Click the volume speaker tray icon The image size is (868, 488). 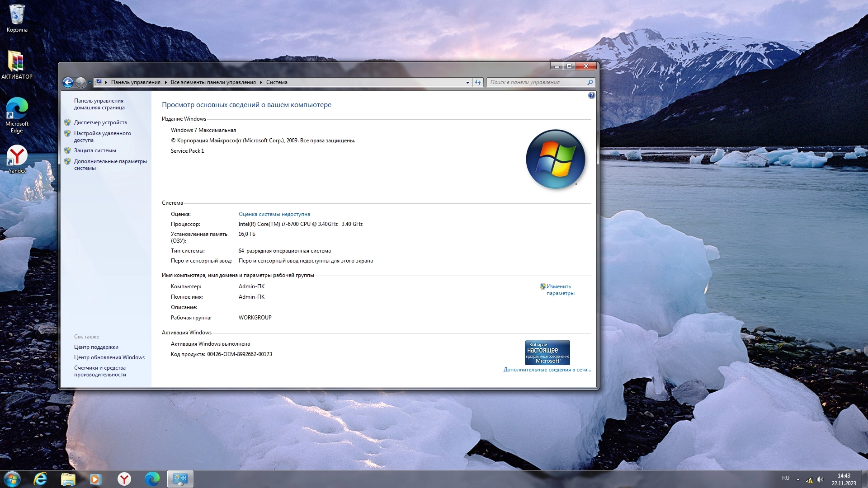(x=820, y=479)
